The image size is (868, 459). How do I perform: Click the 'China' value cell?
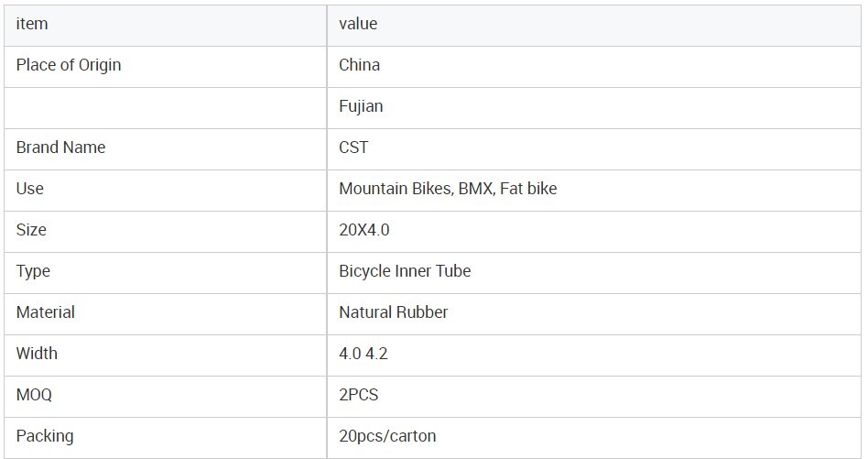click(x=359, y=65)
